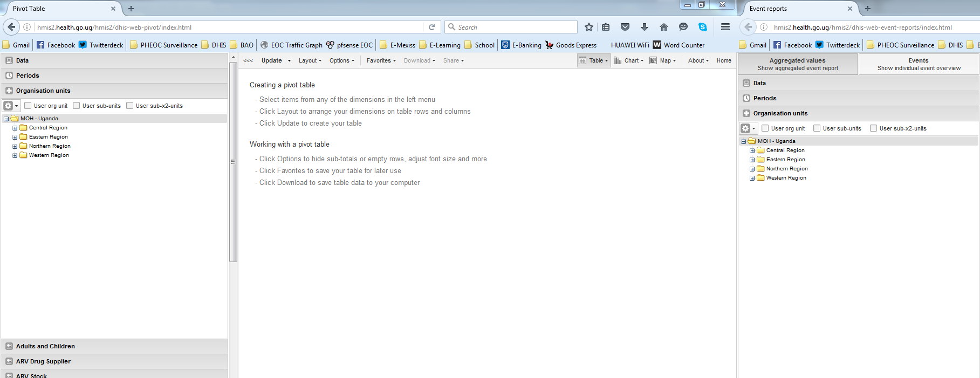This screenshot has width=980, height=378.
Task: Open the Layout dropdown
Action: point(310,60)
